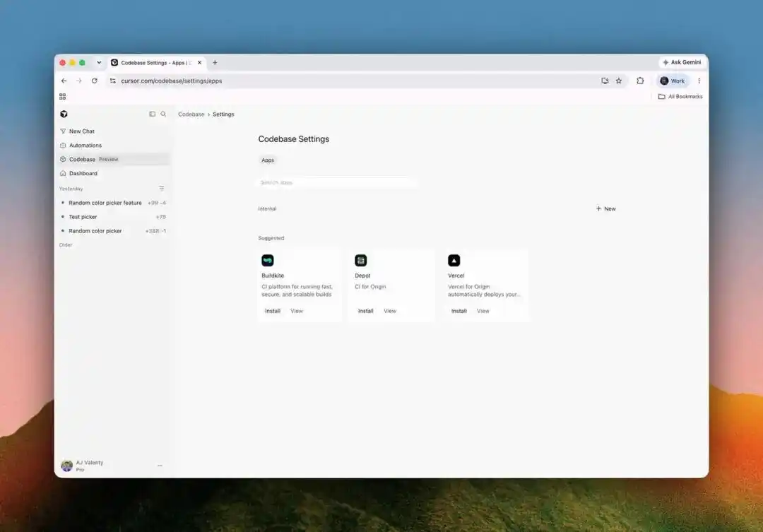Click the browser address bar URL

pos(171,81)
